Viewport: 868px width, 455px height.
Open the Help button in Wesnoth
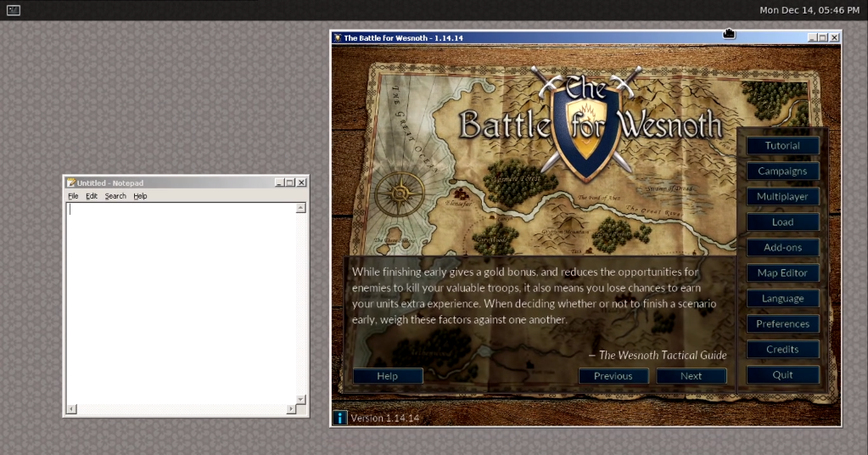pos(388,376)
